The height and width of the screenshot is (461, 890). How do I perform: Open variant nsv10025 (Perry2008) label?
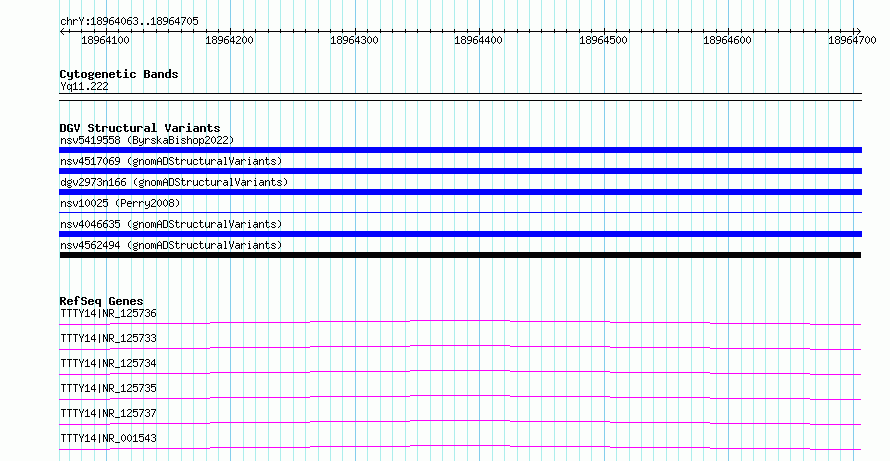click(120, 203)
